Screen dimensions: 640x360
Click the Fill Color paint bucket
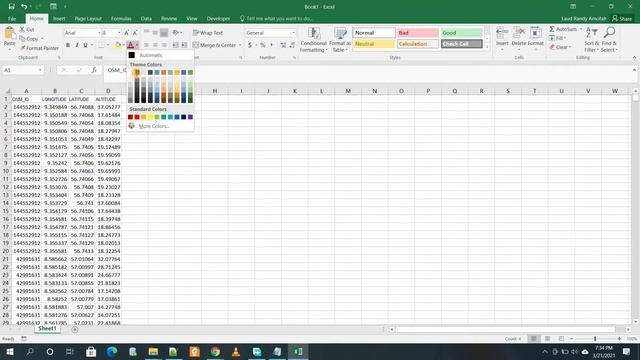pos(118,45)
